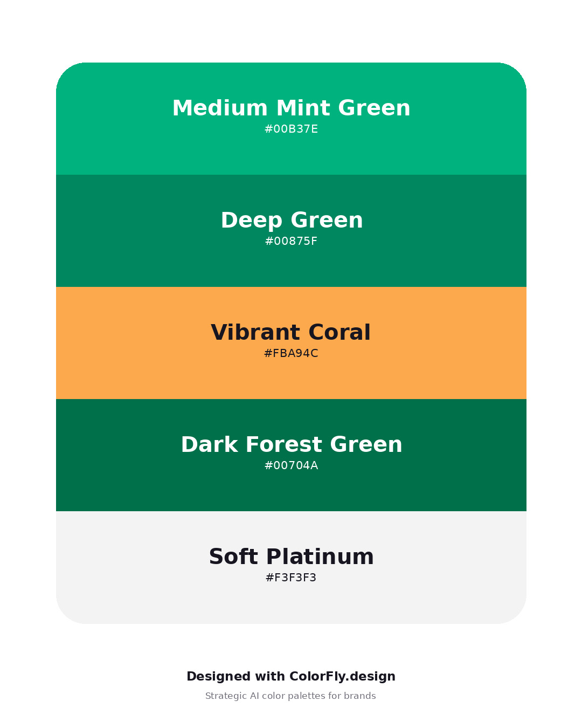Click the Strategic AI color palettes tagline
The height and width of the screenshot is (728, 582).
click(x=290, y=696)
